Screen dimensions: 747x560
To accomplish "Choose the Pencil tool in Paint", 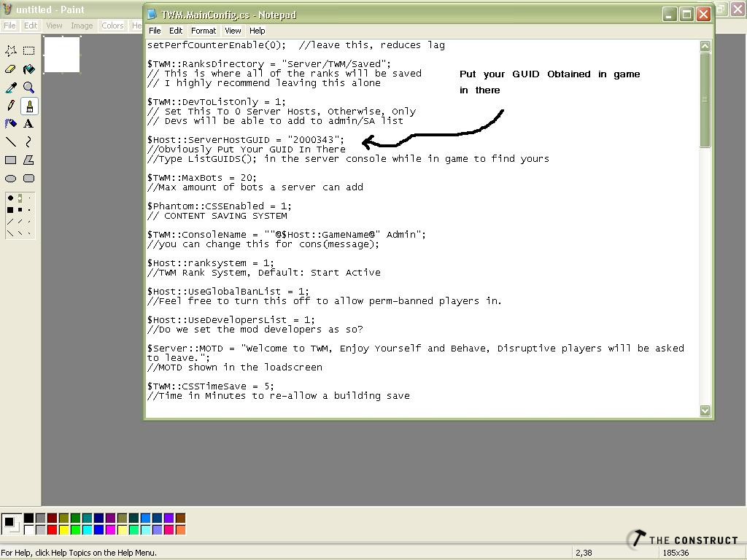I will pos(10,105).
